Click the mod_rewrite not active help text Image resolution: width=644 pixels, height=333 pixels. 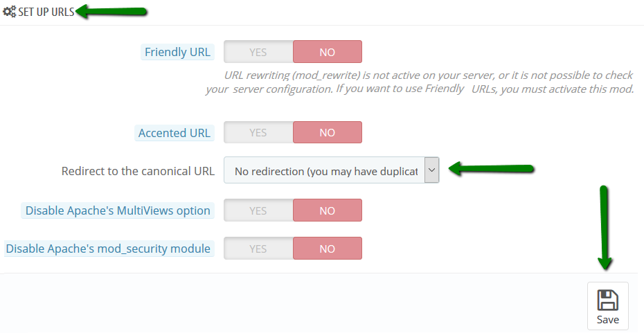pyautogui.click(x=420, y=82)
